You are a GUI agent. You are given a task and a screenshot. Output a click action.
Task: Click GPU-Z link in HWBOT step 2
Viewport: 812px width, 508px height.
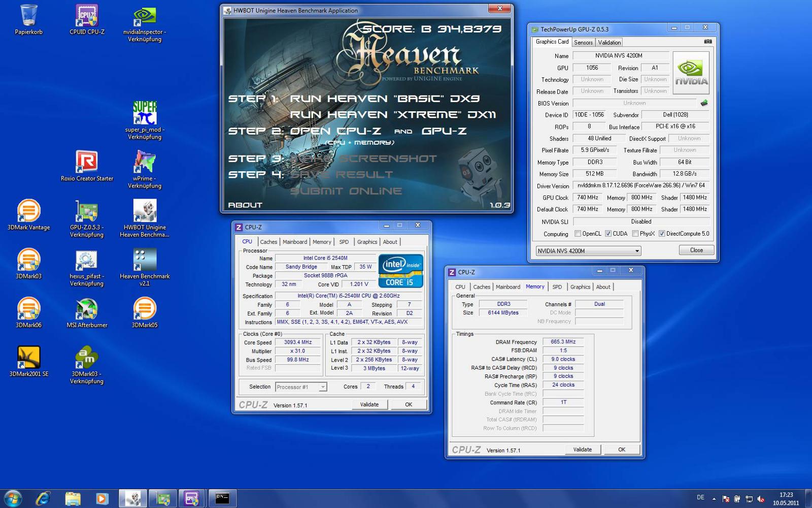coord(444,131)
